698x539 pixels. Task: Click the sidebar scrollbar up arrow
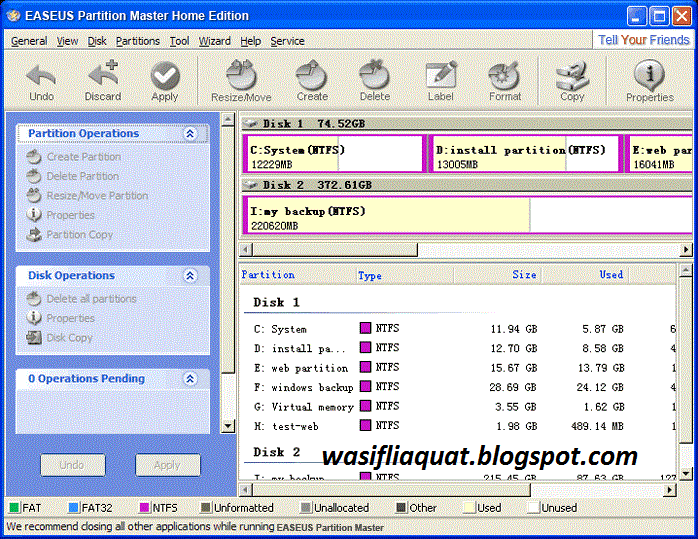pyautogui.click(x=227, y=119)
